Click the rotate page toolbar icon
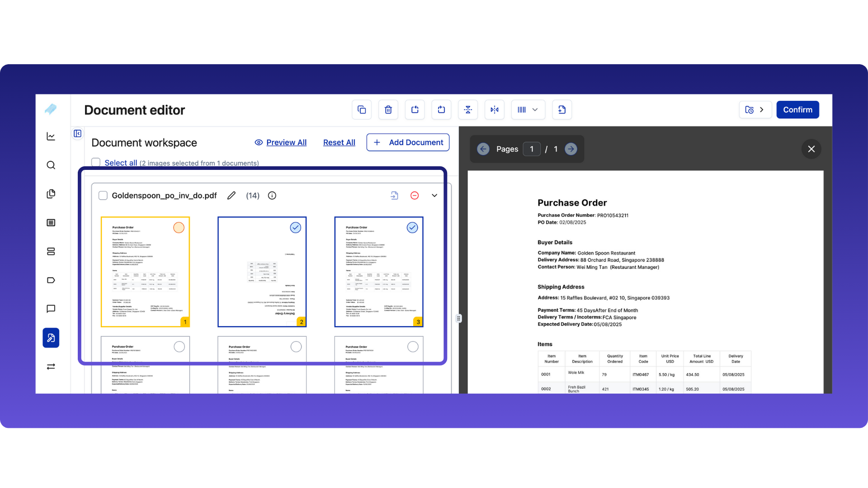868x488 pixels. (441, 110)
